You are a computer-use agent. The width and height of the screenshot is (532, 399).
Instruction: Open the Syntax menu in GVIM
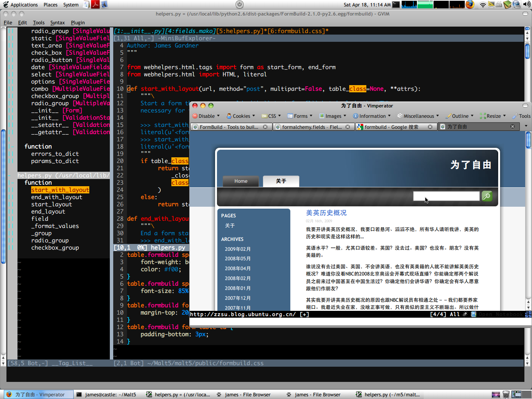click(58, 22)
